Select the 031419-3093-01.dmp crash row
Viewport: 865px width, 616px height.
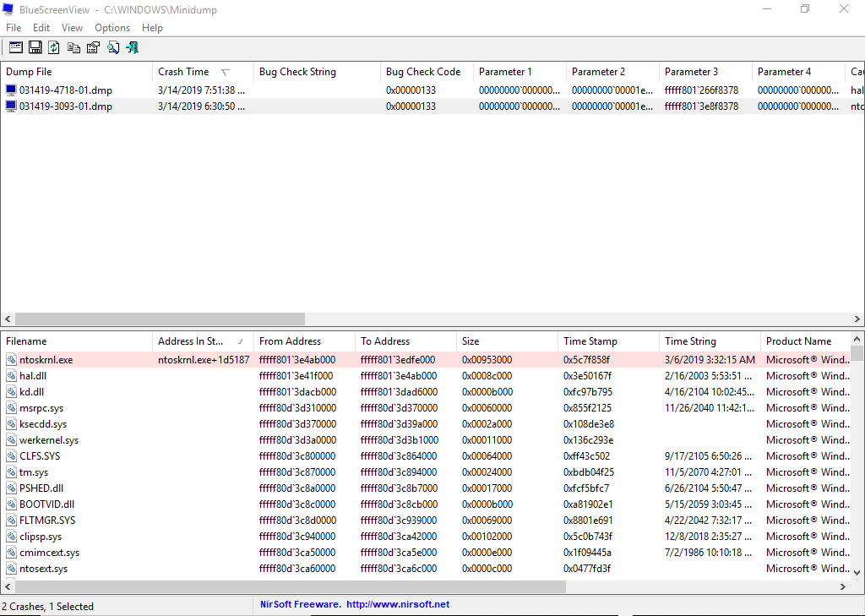tap(432, 106)
